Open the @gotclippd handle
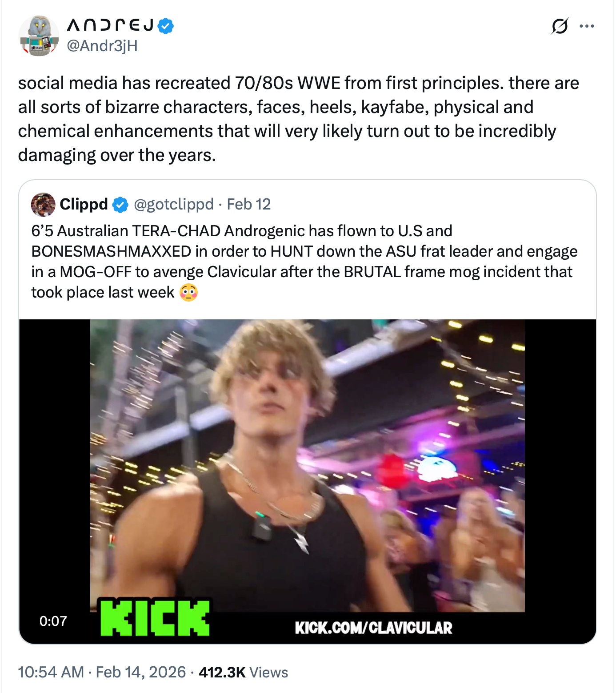The height and width of the screenshot is (693, 616). pos(173,204)
